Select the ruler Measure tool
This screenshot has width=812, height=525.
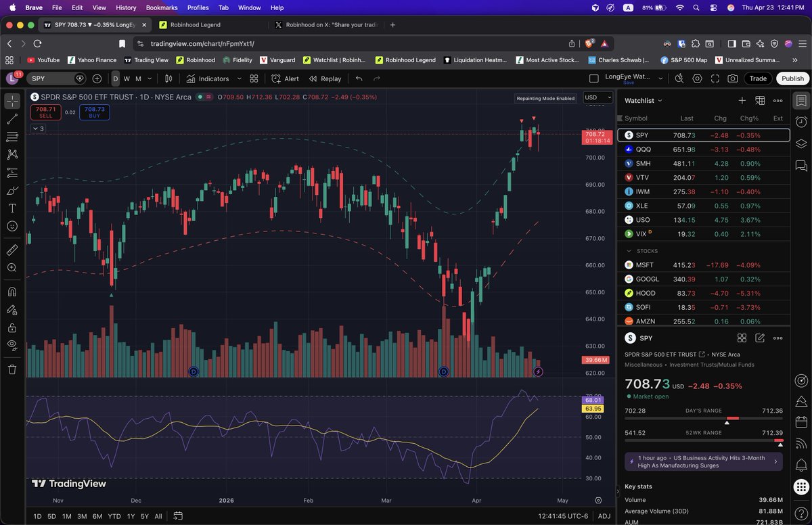[12, 250]
